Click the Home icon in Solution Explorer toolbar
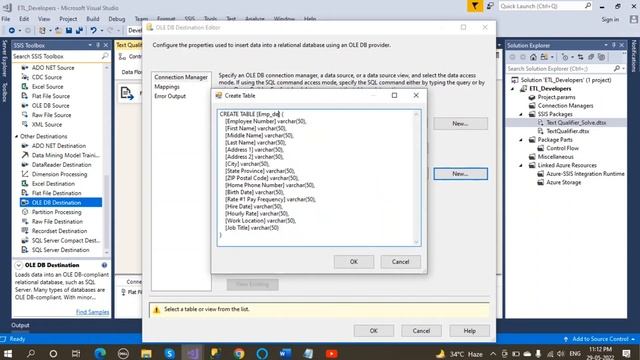Image resolution: width=640 pixels, height=360 pixels. pos(533,57)
